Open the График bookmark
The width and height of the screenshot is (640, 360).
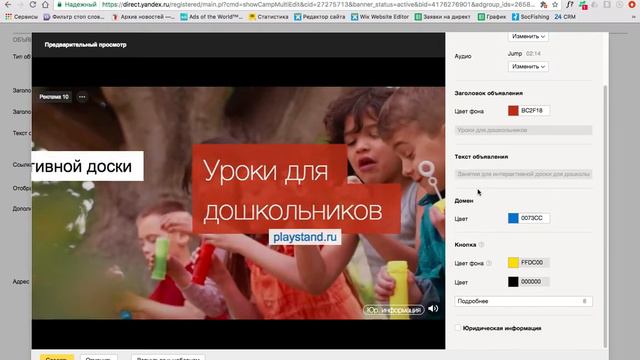click(x=492, y=17)
